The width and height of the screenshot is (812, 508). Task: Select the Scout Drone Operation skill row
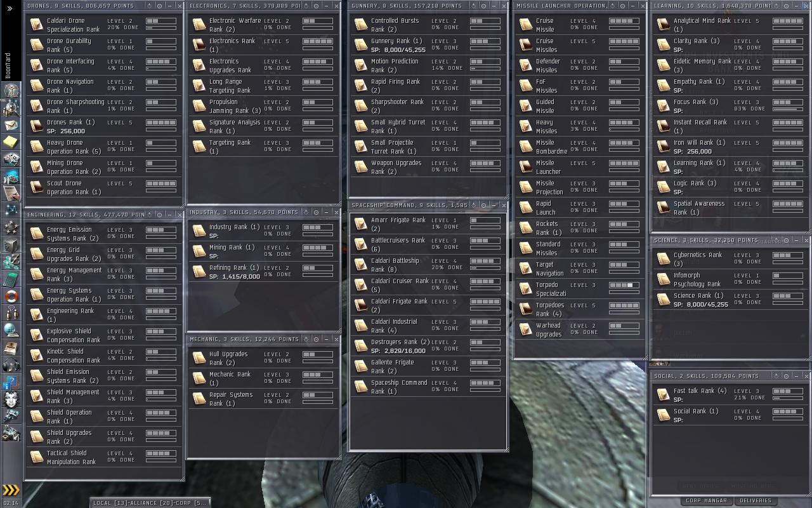103,188
